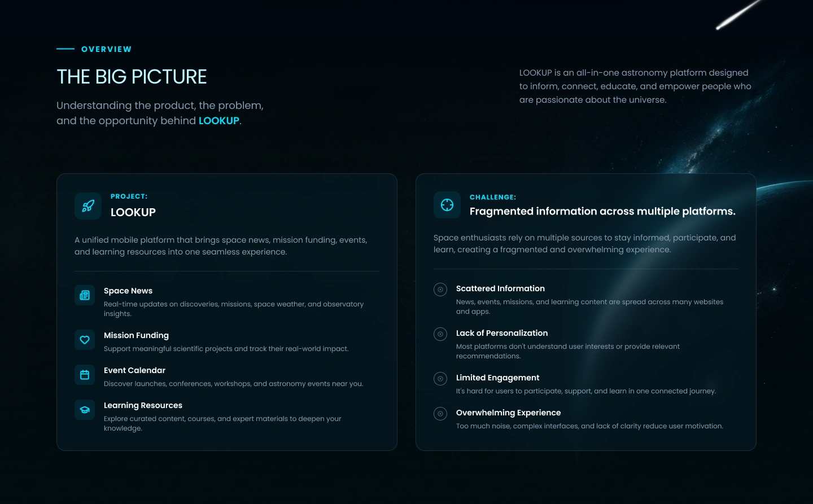Select the Mission Funding heading
This screenshot has height=504, width=813.
point(136,335)
